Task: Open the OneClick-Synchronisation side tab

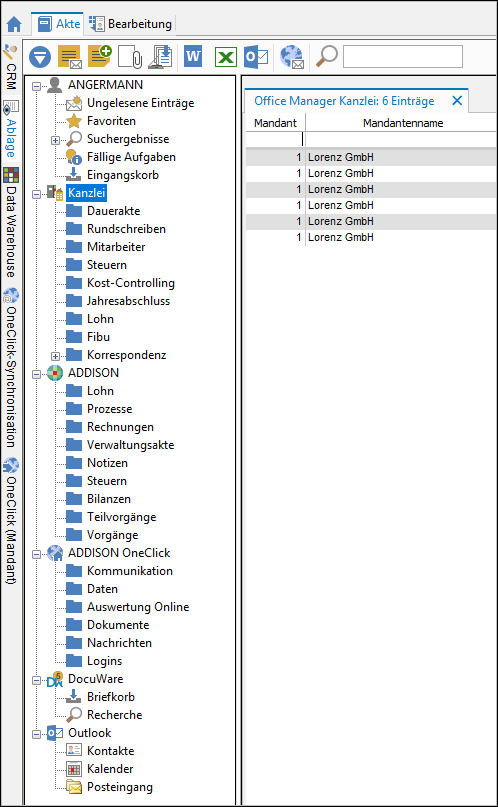Action: (11, 369)
